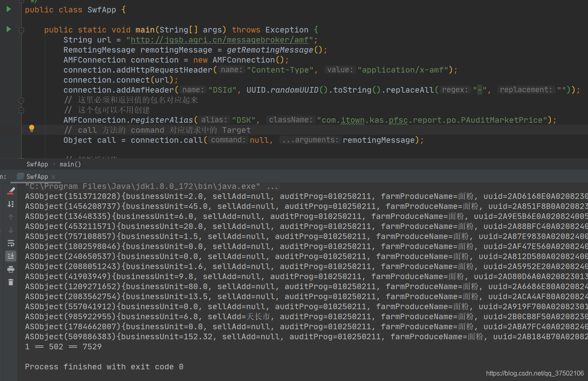Screen dimensions: 588x381
Task: Click the "application/x-amf" string literal
Action: pos(403,70)
